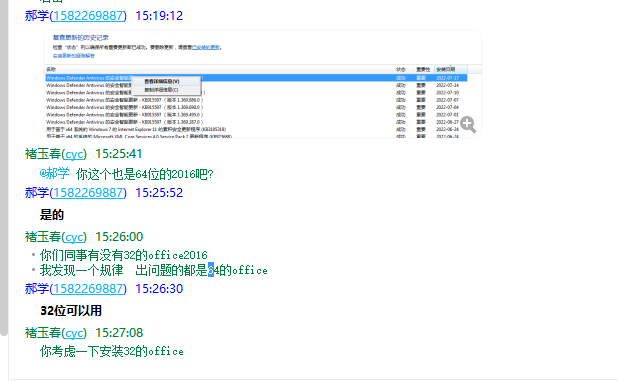Click the bold 32位可以用 message text

[x=71, y=311]
